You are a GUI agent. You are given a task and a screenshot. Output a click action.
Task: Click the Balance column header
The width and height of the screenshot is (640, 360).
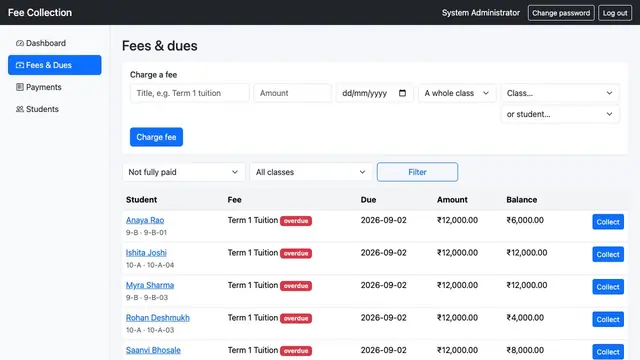coord(522,200)
